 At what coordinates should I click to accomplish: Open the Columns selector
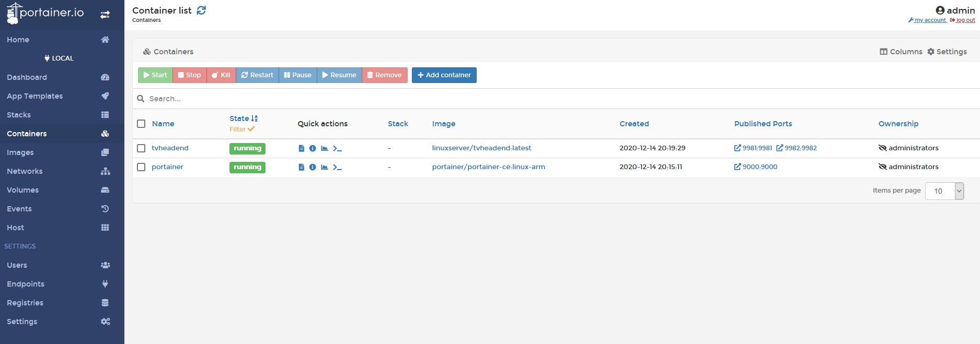tap(901, 52)
